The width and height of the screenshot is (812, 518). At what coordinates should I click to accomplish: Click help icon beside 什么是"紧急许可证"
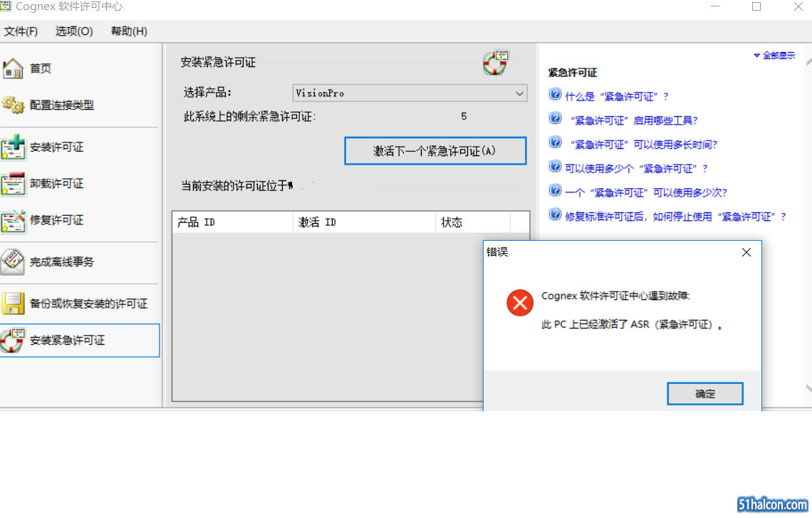(555, 95)
